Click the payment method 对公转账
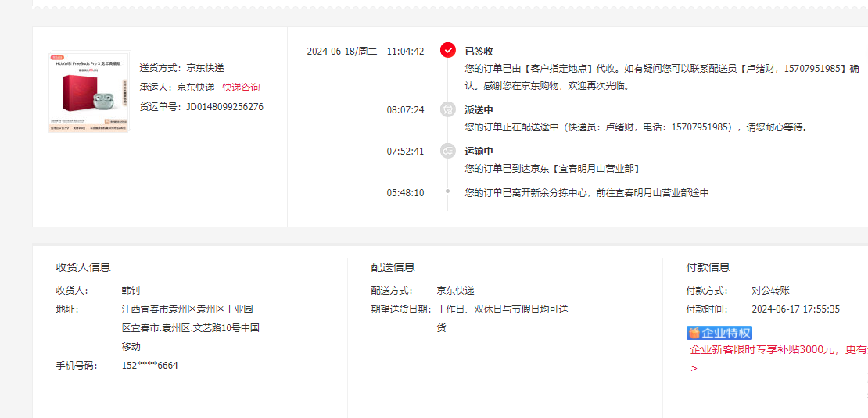This screenshot has width=868, height=418. 770,291
